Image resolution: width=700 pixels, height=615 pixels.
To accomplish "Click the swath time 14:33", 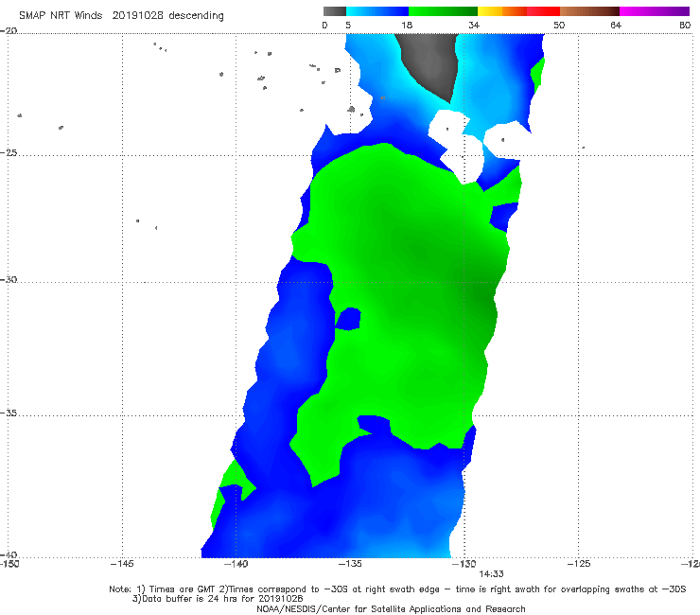I will (x=491, y=574).
